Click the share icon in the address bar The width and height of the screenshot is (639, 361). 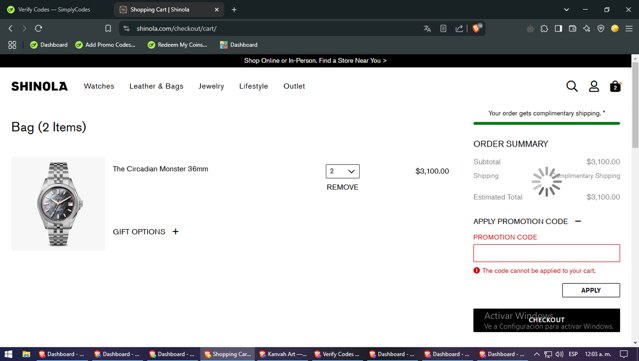coord(459,29)
